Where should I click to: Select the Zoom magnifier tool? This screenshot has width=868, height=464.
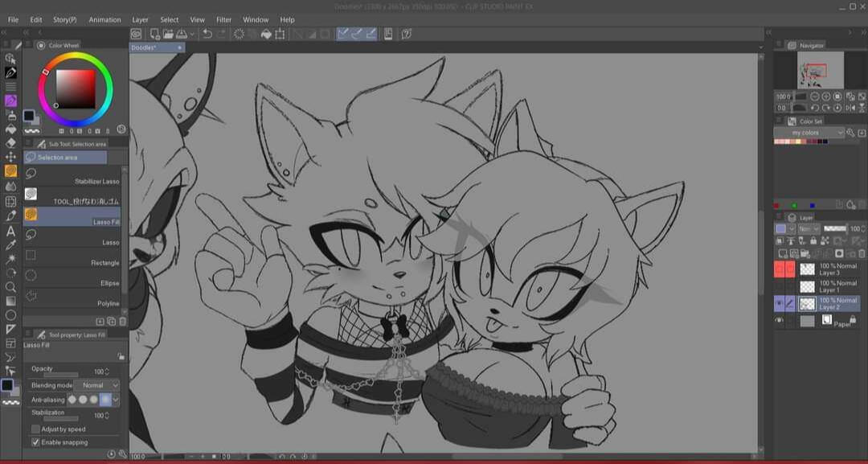pos(10,286)
